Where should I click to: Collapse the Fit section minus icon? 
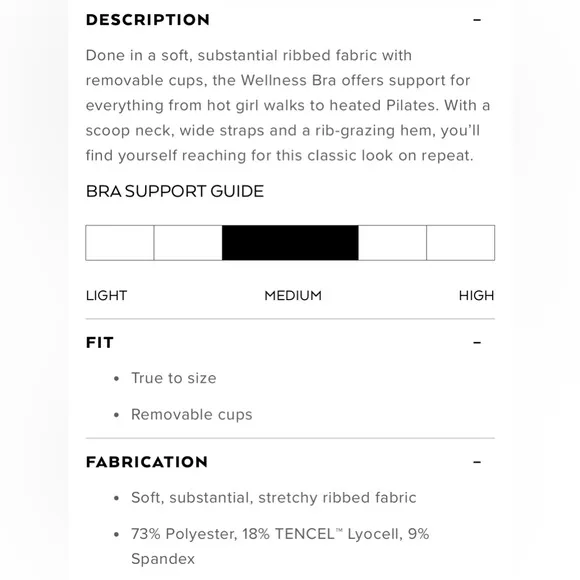[477, 343]
